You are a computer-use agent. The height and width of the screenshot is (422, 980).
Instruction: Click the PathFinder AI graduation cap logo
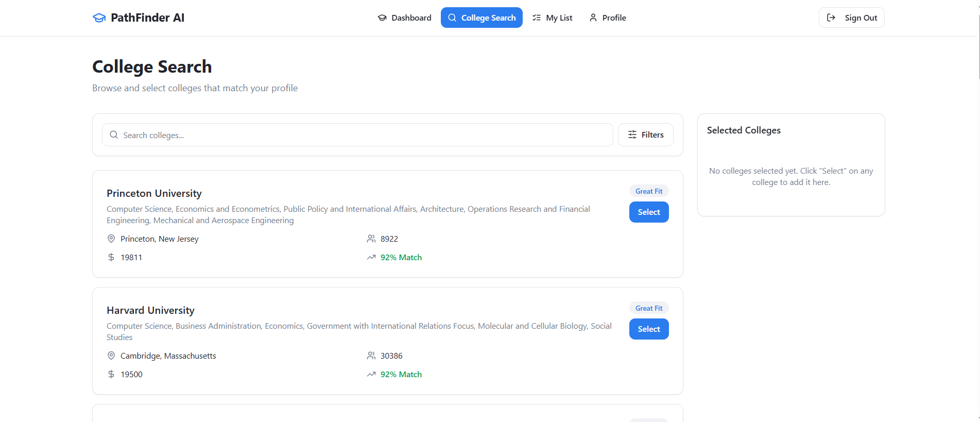point(99,18)
